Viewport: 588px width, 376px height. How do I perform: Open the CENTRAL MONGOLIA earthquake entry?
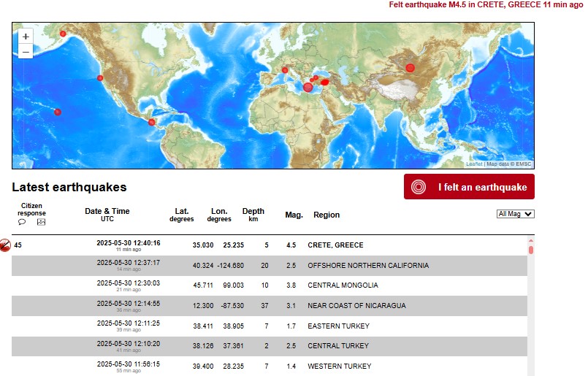tap(343, 285)
